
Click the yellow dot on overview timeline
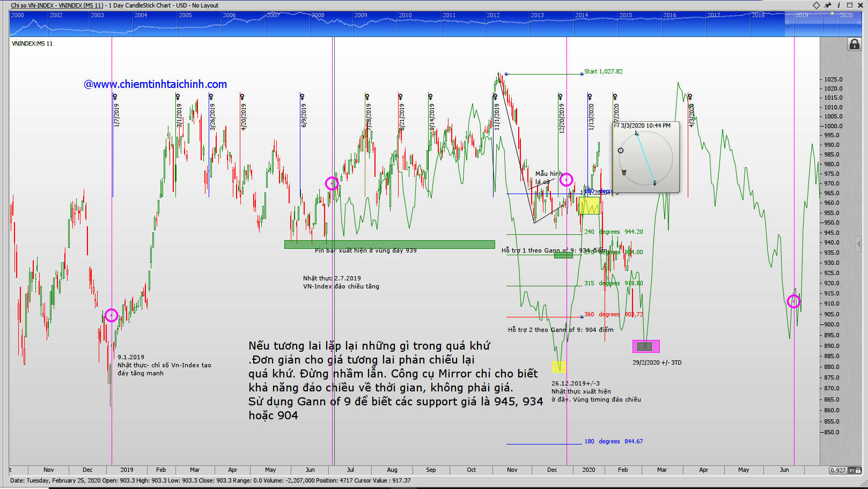point(832,13)
